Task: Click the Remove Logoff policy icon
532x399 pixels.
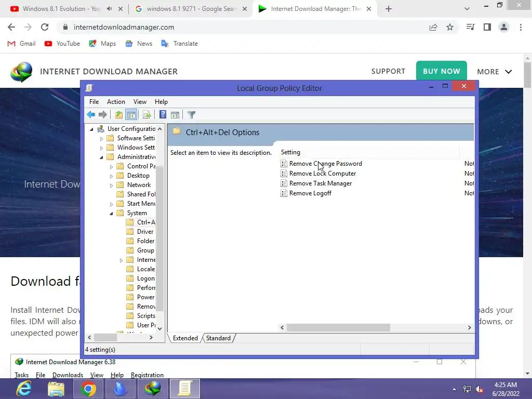Action: click(284, 193)
